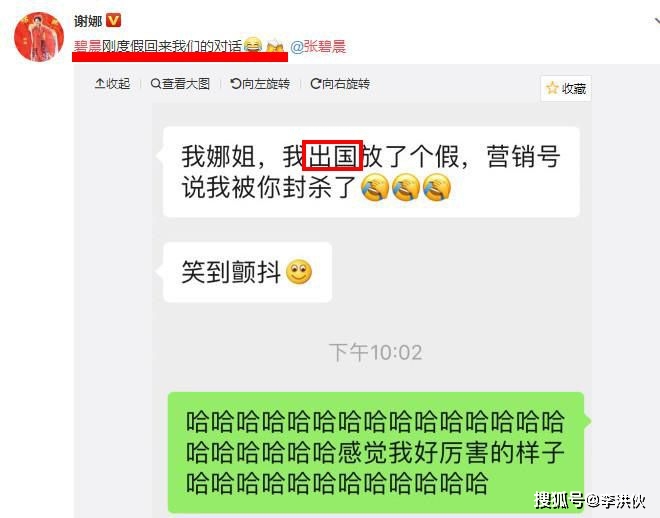Open 查看大图 to view the full image
Viewport: 660px width, 518px height.
pos(181,84)
